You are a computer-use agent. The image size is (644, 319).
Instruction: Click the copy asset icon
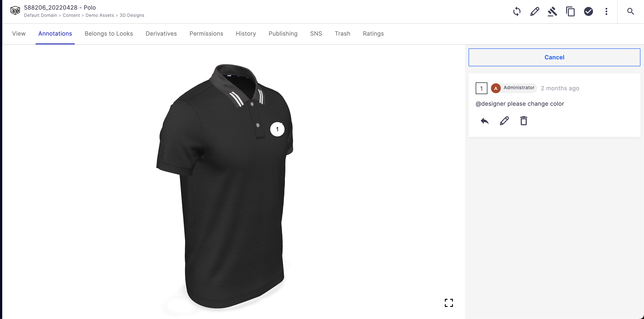coord(570,11)
